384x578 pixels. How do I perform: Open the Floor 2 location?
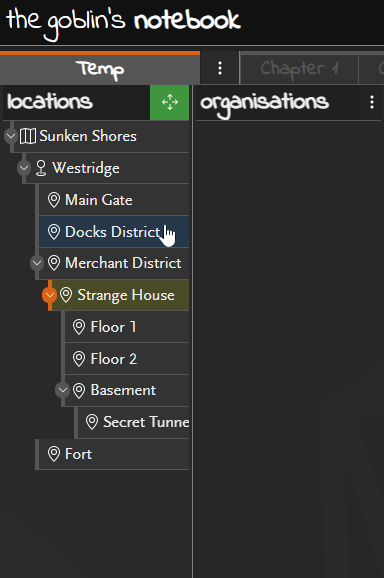point(127,359)
